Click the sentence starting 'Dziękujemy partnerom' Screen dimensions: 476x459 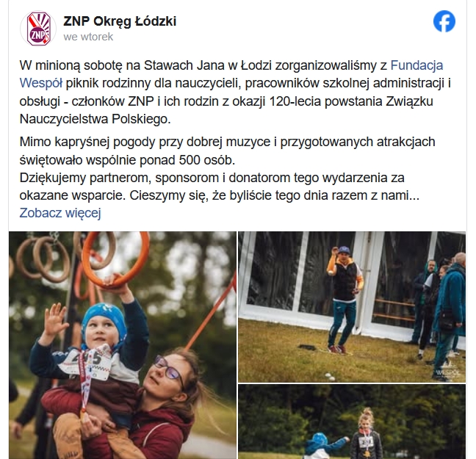pos(219,187)
